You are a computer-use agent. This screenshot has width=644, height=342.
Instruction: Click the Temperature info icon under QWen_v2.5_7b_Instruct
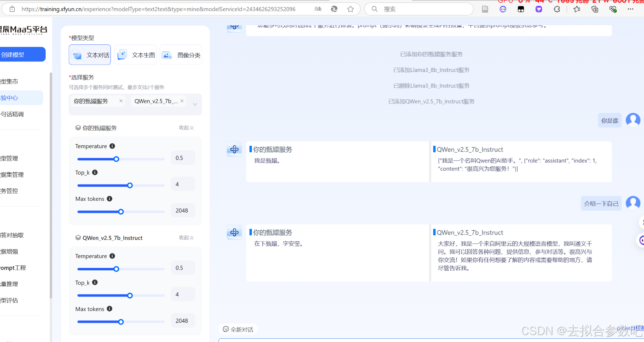coord(112,256)
